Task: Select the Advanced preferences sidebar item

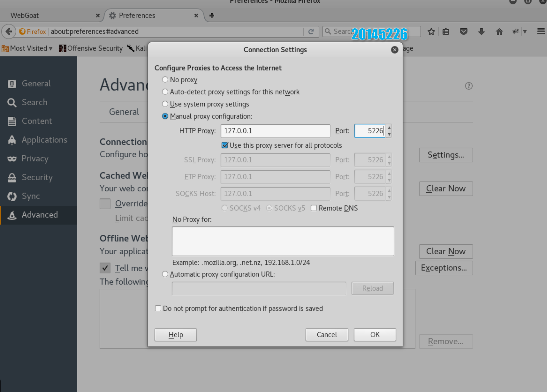Action: point(39,215)
